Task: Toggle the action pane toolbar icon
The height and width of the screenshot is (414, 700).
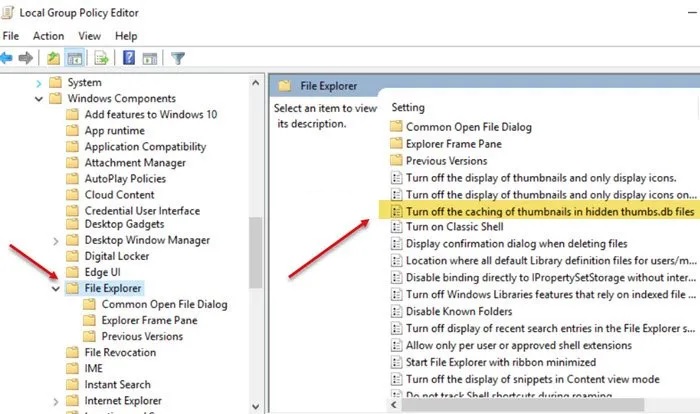Action: 150,59
